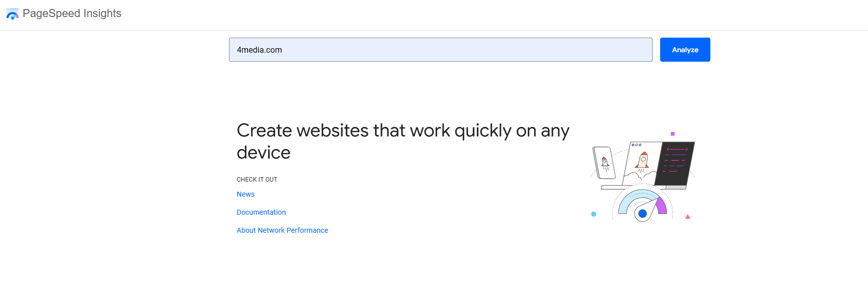Click the PageSpeed Insights speedometer logo icon
The image size is (868, 300).
click(12, 14)
